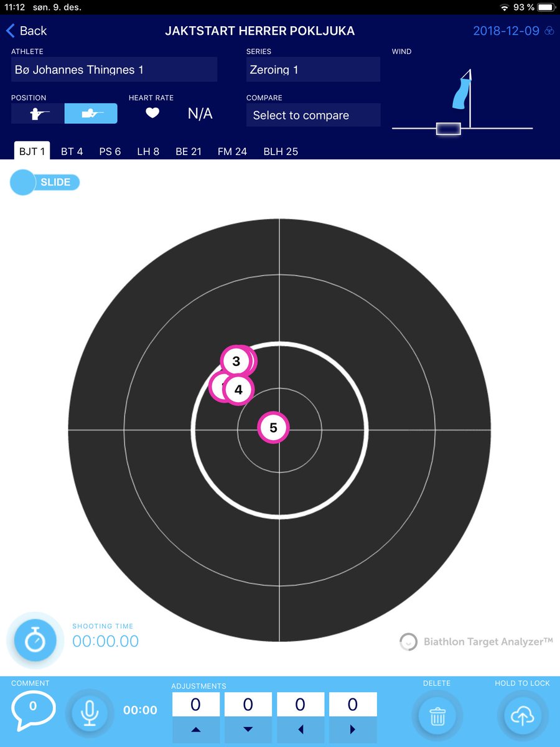This screenshot has width=560, height=747.
Task: Start the shooting time stopwatch
Action: [x=35, y=640]
